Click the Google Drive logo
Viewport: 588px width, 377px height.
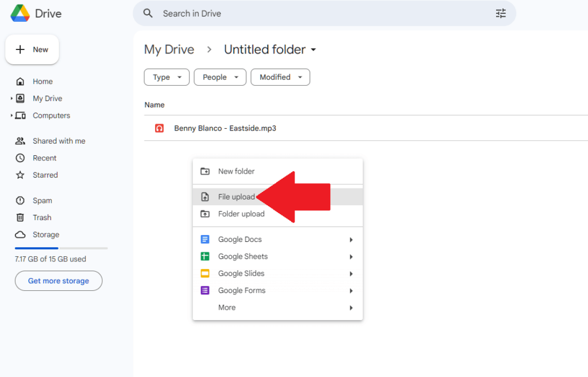click(x=20, y=14)
